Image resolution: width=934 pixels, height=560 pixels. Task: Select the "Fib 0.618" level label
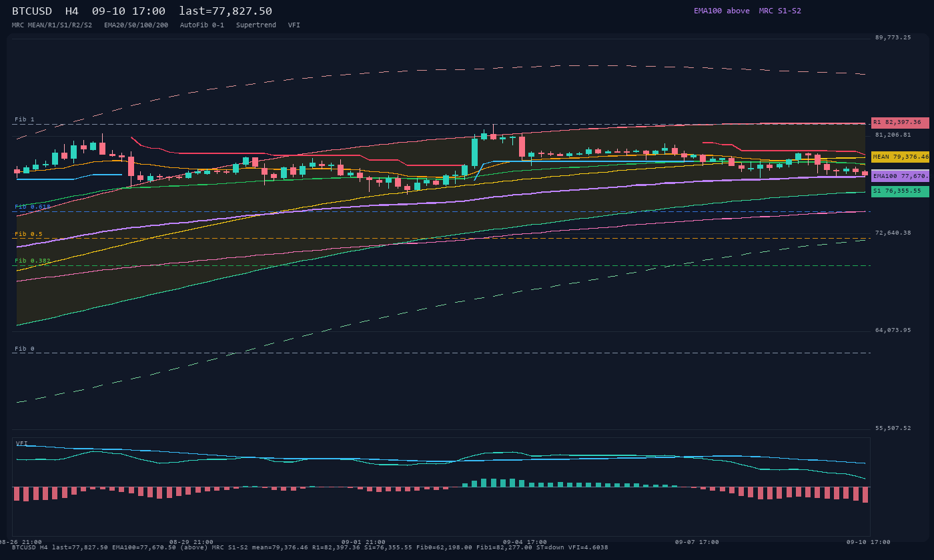[x=33, y=207]
